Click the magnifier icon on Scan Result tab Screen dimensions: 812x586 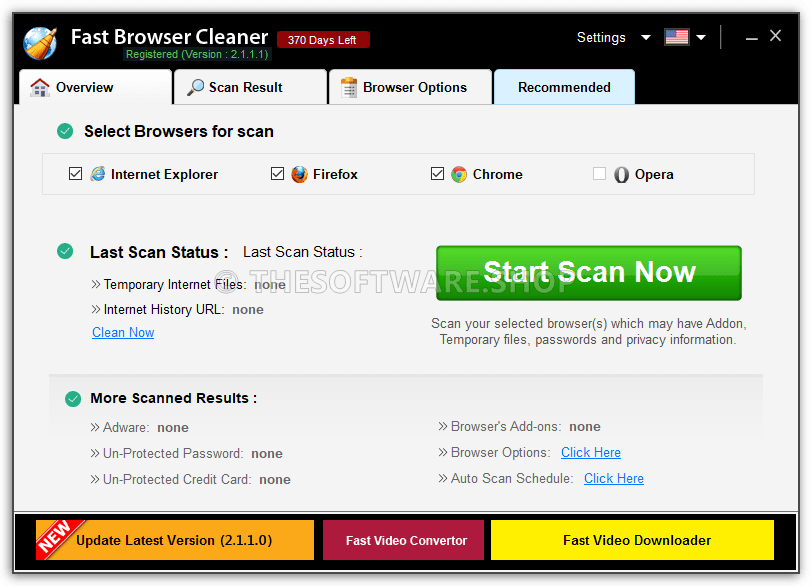(x=195, y=87)
